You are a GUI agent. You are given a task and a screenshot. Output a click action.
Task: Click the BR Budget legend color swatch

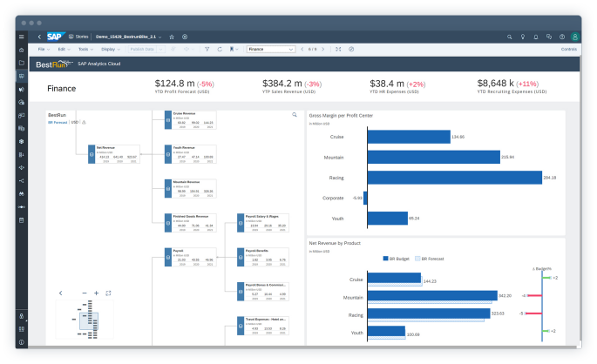coord(385,259)
